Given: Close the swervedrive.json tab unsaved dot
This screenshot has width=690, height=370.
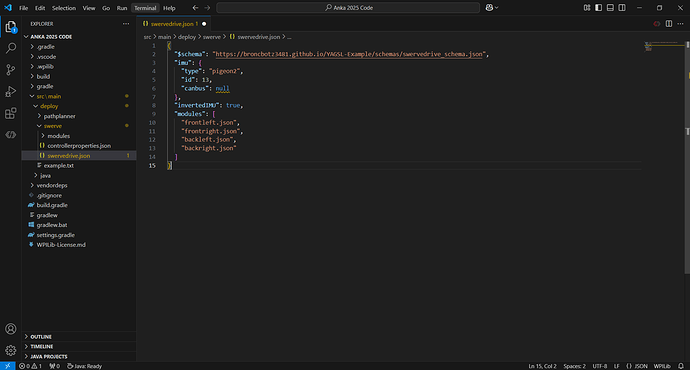Looking at the screenshot, I should coord(204,24).
